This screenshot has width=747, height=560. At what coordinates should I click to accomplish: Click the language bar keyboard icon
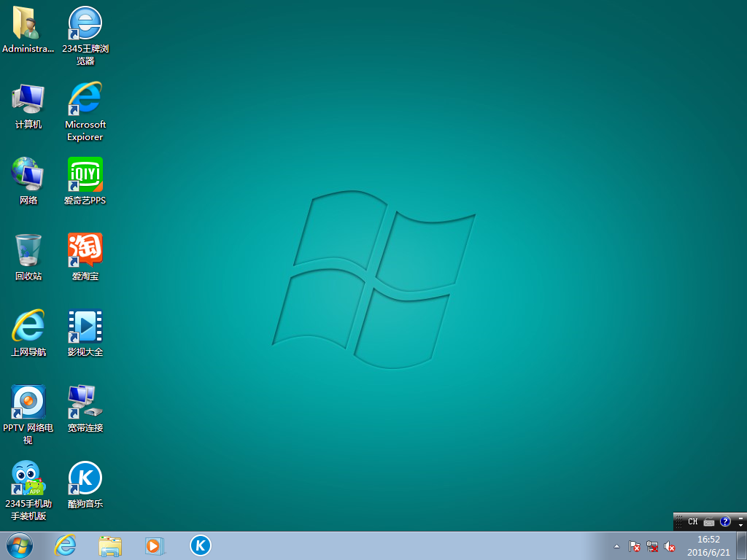click(709, 521)
